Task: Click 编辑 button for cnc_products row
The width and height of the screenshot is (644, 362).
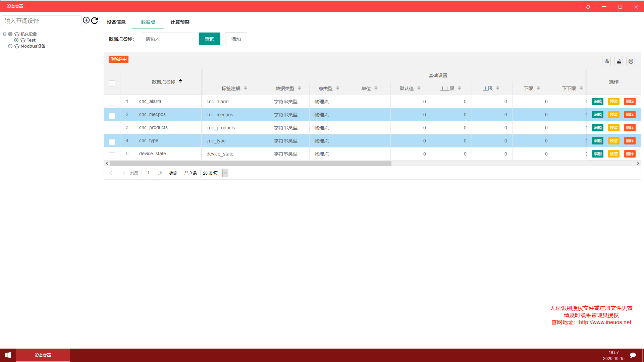Action: pyautogui.click(x=597, y=128)
